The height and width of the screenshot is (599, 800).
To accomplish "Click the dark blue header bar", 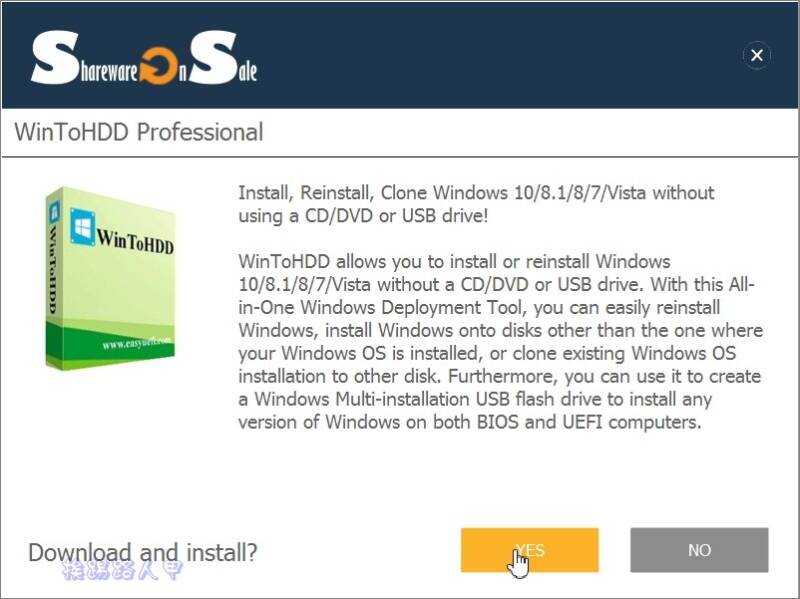I will [x=400, y=55].
